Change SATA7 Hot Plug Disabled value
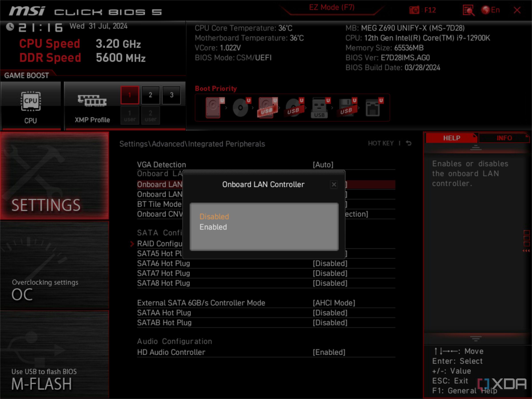This screenshot has height=399, width=532. tap(330, 273)
